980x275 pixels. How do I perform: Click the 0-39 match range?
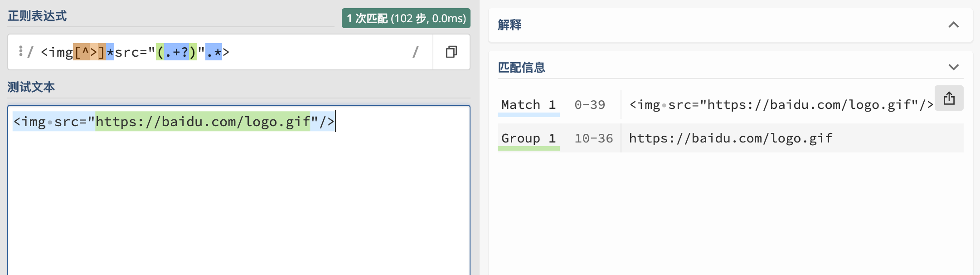click(x=590, y=105)
